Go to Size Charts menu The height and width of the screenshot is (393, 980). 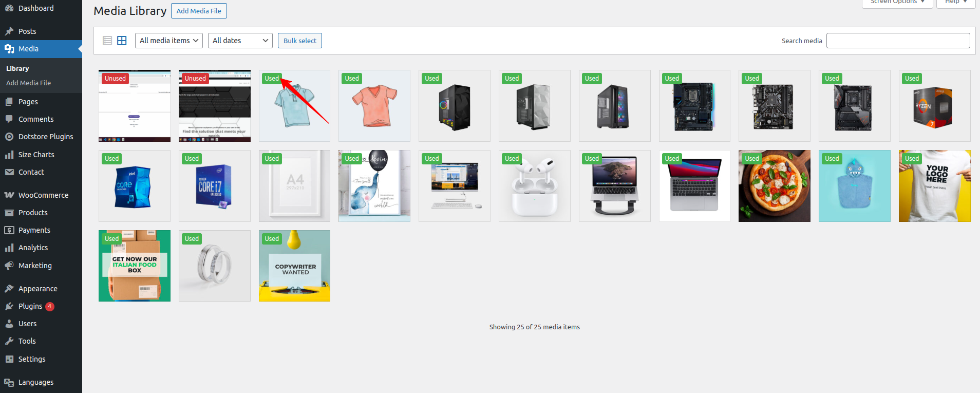click(x=36, y=155)
